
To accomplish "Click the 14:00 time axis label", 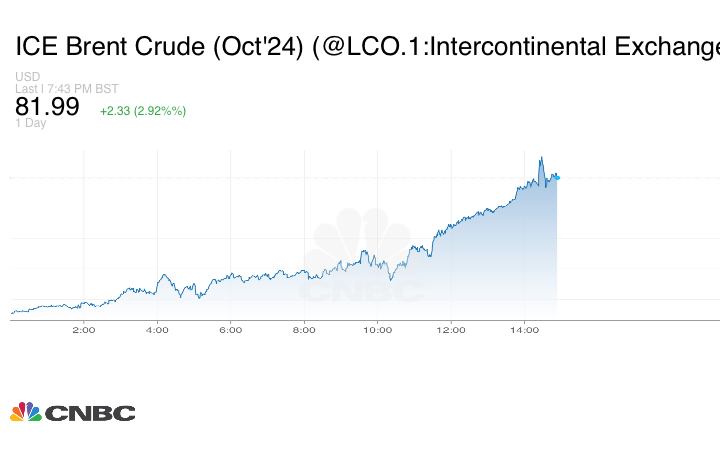I will pos(525,329).
